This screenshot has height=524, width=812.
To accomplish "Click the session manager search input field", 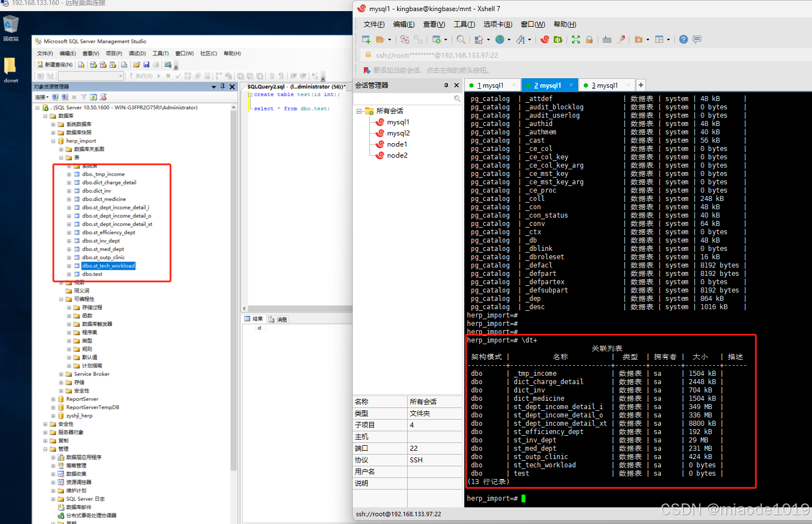I will (x=403, y=98).
